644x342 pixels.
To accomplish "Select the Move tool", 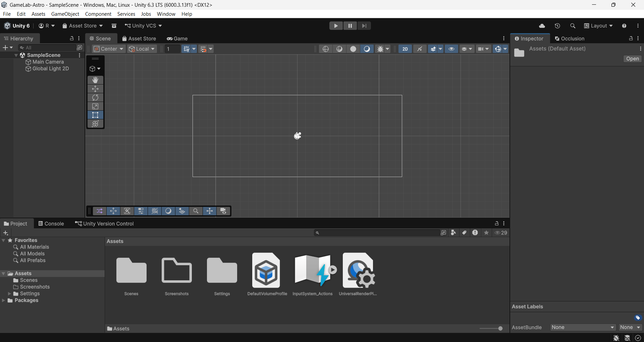I will pos(95,89).
